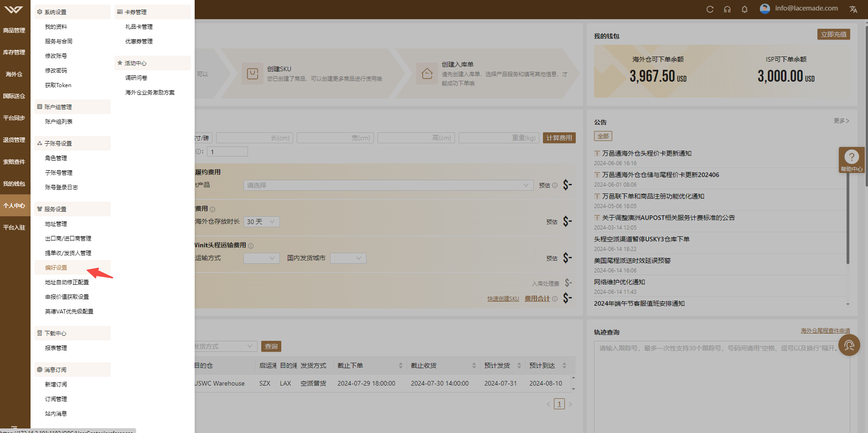Viewport: 868px width, 433px height.
Task: Click the language translate icon
Action: [x=853, y=9]
